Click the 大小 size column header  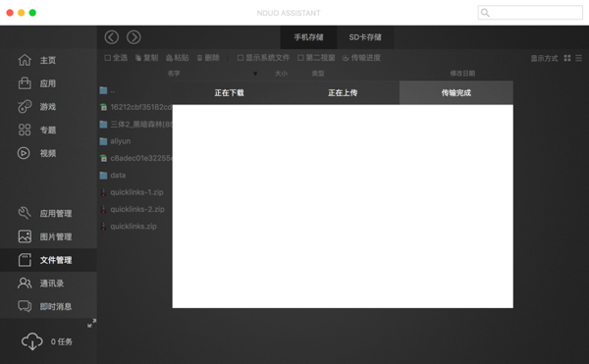click(x=281, y=74)
